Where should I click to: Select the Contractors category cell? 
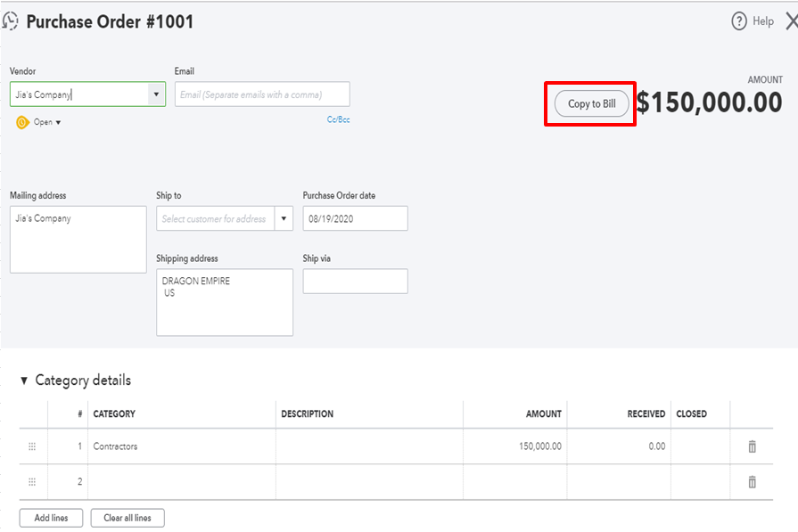point(182,446)
